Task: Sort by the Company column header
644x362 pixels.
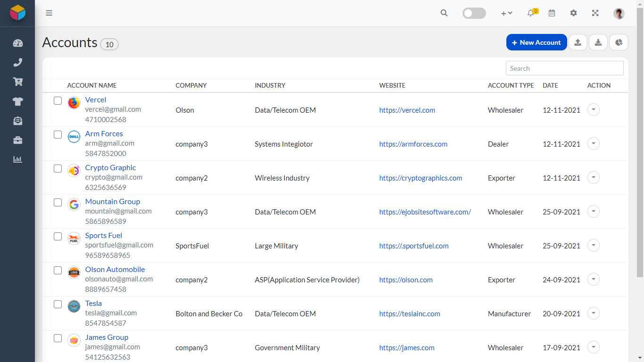Action: click(x=191, y=85)
